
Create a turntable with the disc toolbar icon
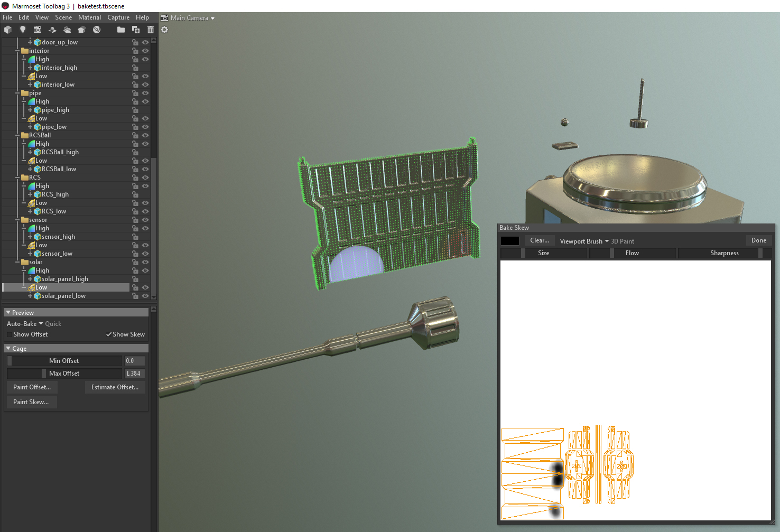97,30
